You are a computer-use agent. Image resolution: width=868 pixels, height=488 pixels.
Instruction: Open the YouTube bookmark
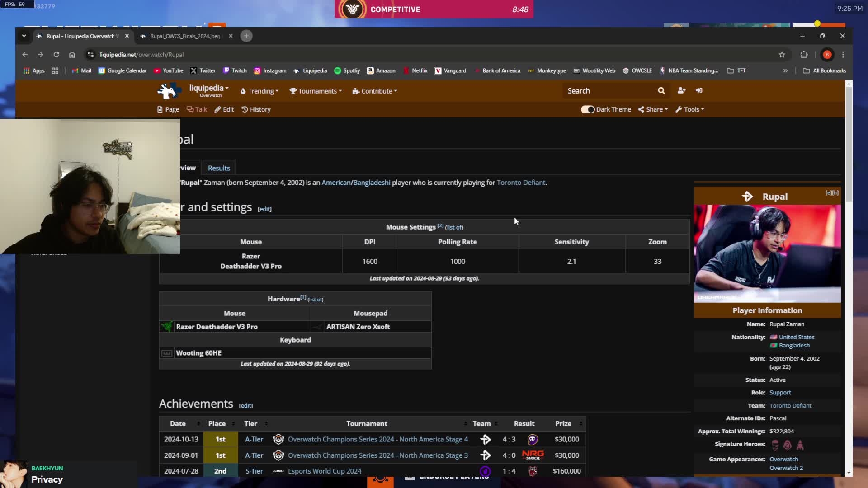(x=169, y=71)
